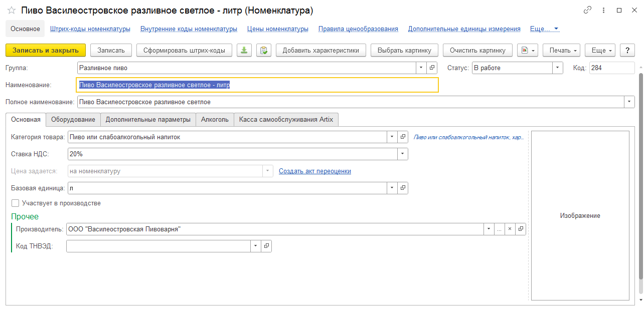Viewport: 644px width, 310px height.
Task: Toggle the Участвует в производстве checkbox
Action: (16, 203)
